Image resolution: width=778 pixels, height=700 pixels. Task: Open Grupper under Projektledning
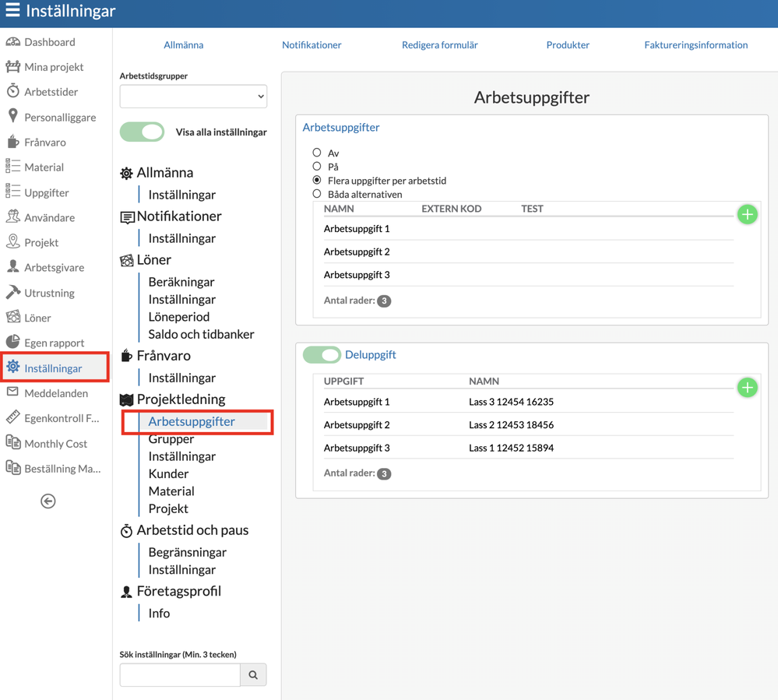tap(171, 439)
